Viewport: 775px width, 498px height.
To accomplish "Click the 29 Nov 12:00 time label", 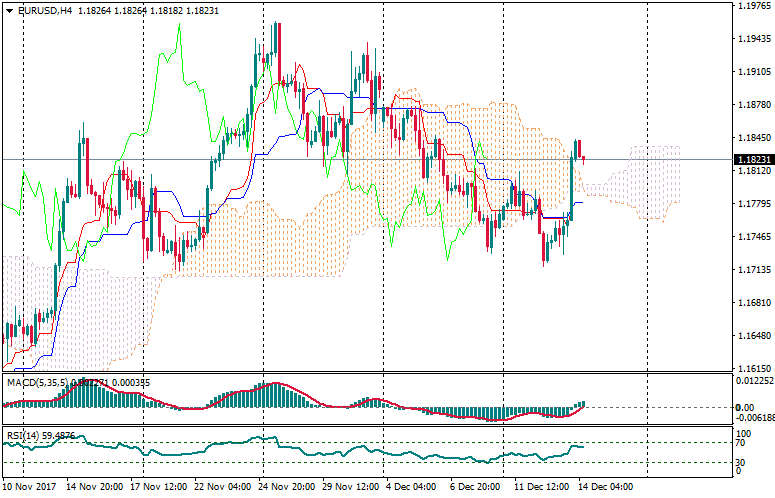I will (349, 487).
